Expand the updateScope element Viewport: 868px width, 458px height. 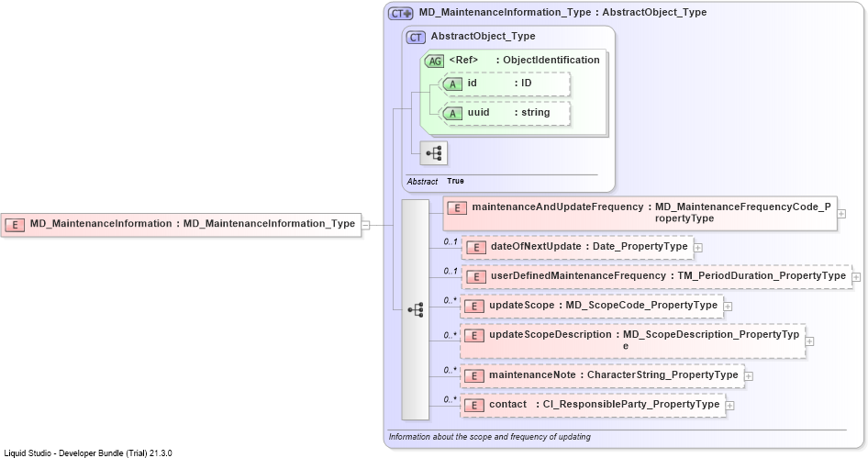click(x=728, y=307)
